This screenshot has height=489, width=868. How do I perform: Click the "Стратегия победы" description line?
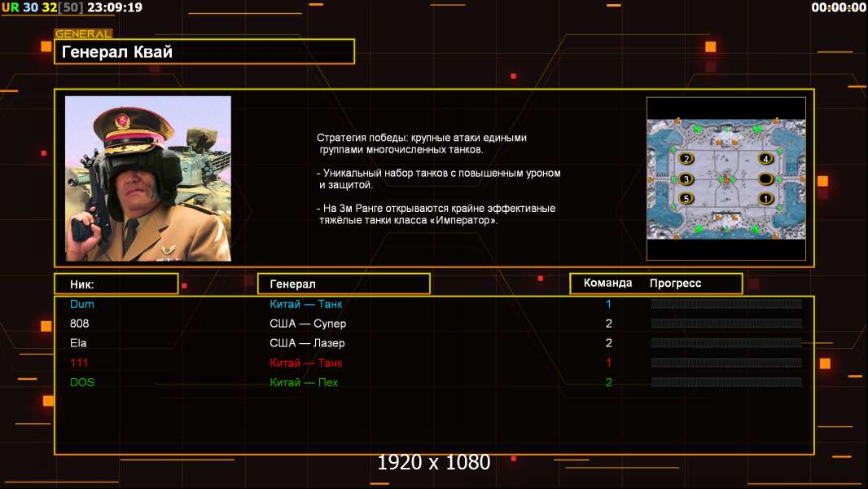tap(422, 143)
